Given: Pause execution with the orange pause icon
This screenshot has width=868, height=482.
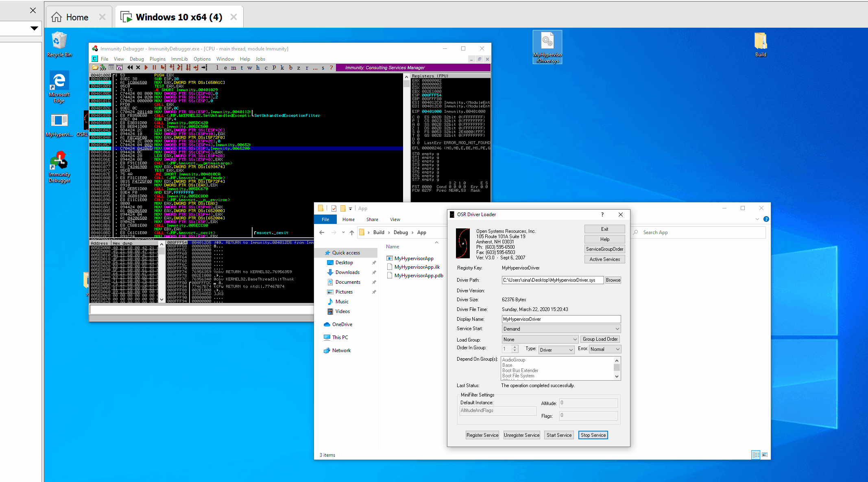Looking at the screenshot, I should [x=154, y=68].
